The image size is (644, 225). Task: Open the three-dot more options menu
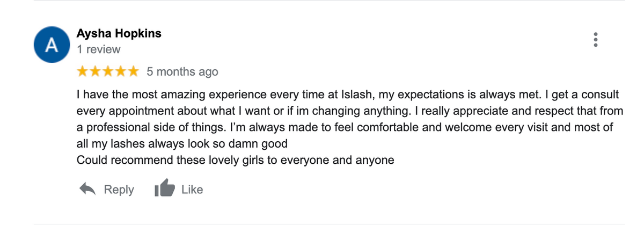594,40
